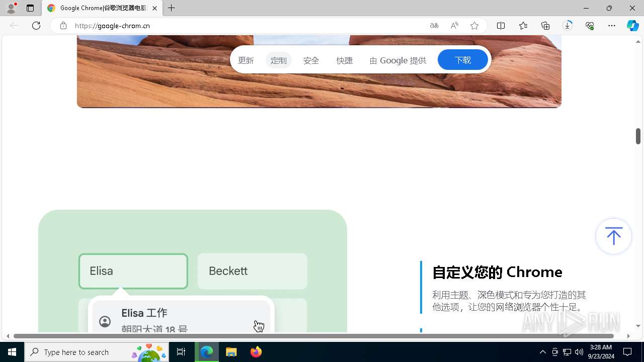Open Settings and more ellipsis menu
Image resolution: width=644 pixels, height=362 pixels.
(x=612, y=26)
